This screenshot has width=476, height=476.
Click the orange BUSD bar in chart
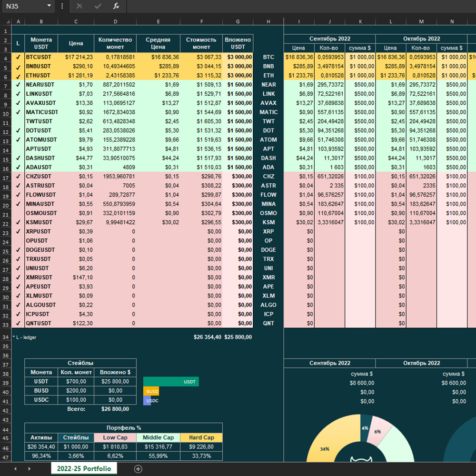coord(151,391)
